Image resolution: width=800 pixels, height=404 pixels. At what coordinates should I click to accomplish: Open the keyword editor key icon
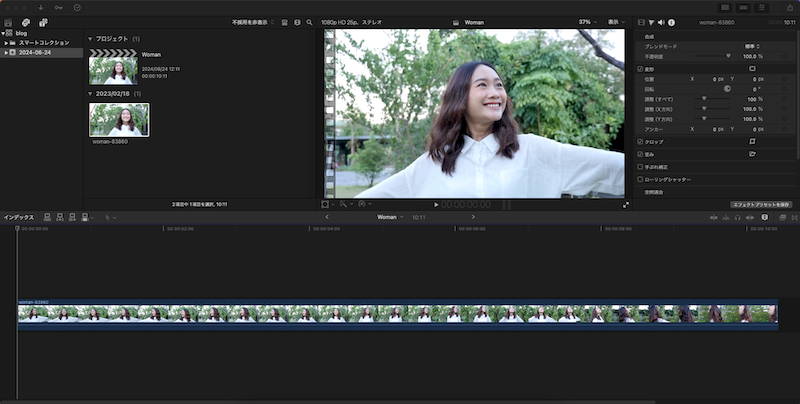(x=59, y=8)
